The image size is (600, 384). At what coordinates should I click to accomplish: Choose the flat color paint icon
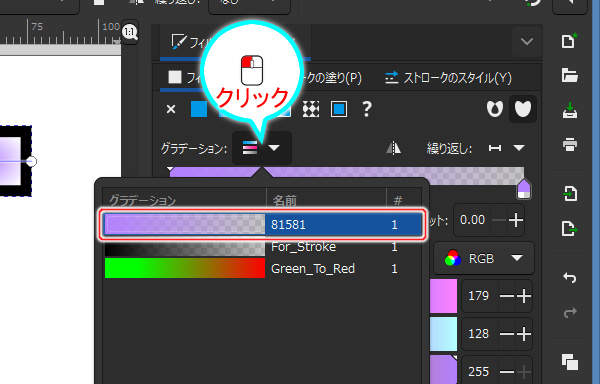(199, 109)
